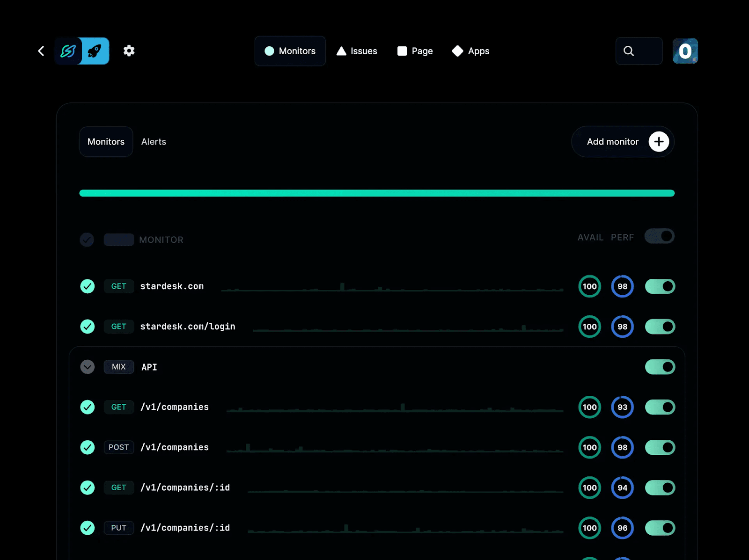Open the settings gear icon
Screen dimensions: 749x560
click(x=129, y=51)
